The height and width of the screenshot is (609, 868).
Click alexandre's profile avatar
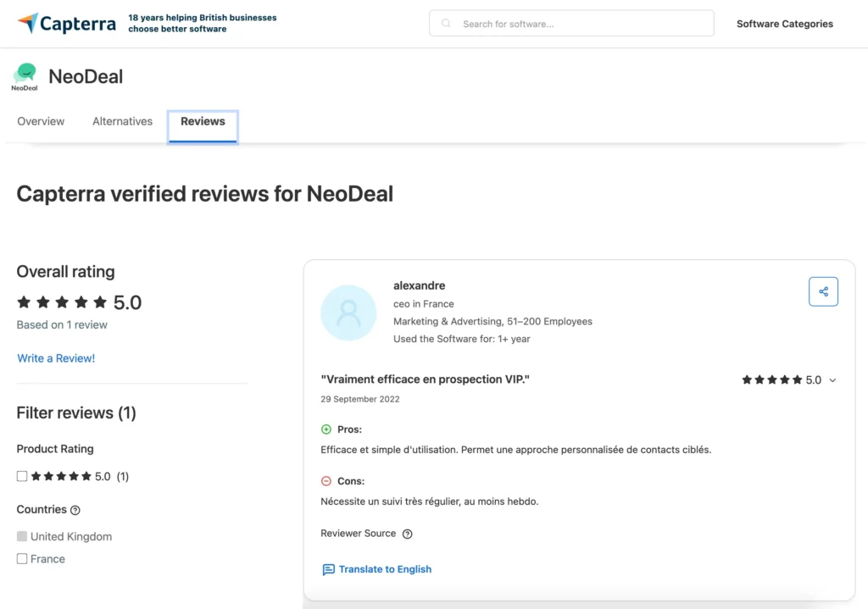(348, 313)
